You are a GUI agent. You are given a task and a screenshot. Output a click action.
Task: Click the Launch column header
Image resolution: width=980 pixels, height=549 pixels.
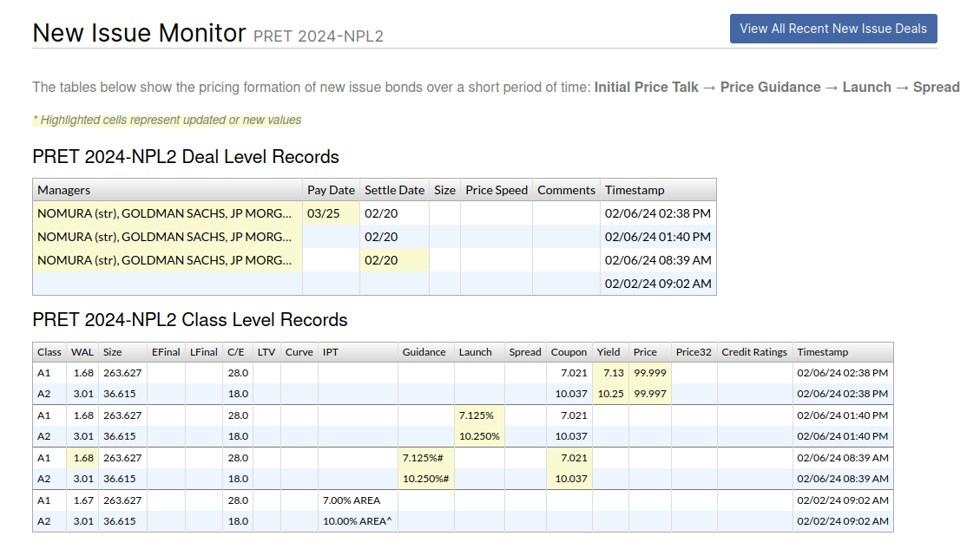(x=475, y=352)
